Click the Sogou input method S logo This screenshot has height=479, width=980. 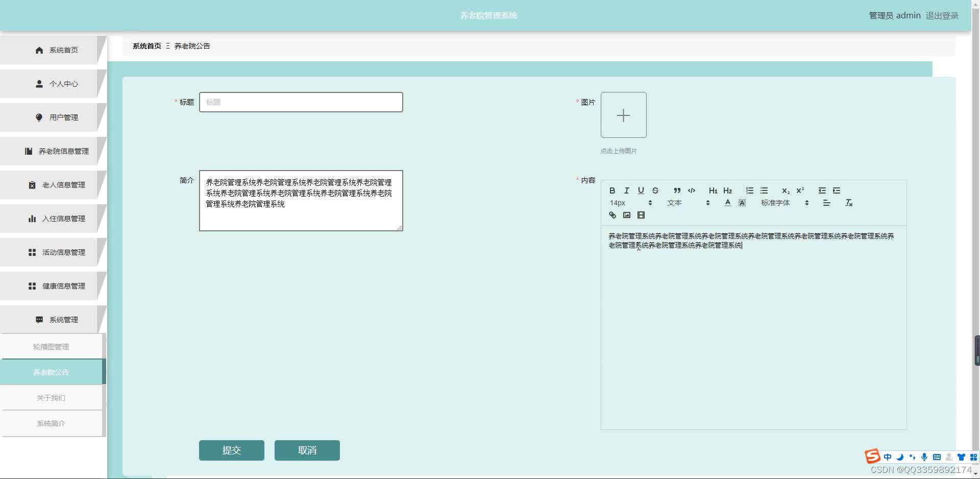pyautogui.click(x=872, y=456)
